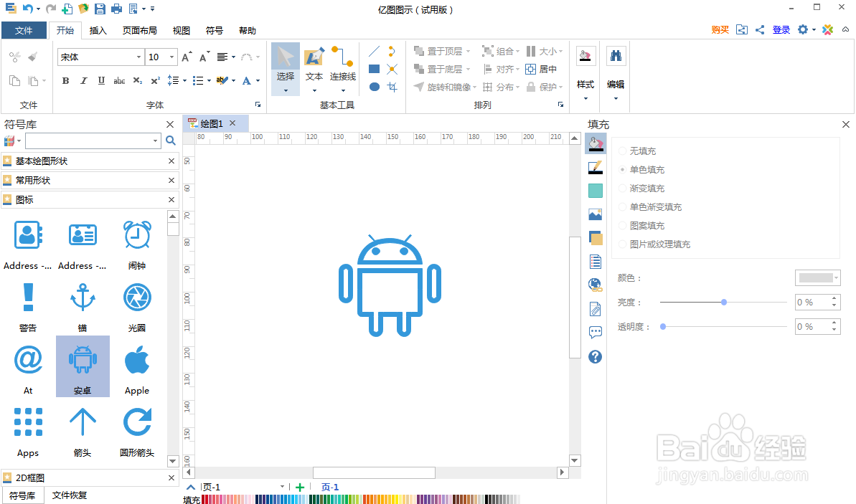Add a new page with plus button

(299, 487)
